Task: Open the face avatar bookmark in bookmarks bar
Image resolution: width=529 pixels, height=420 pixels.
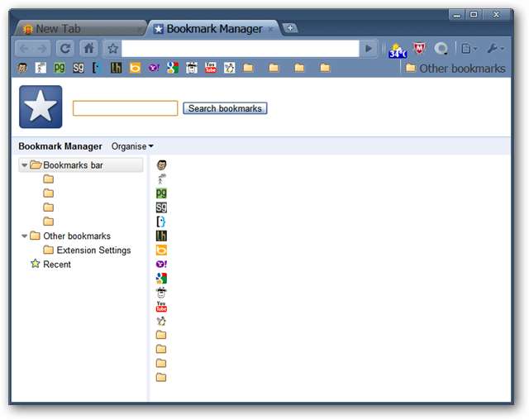Action: pyautogui.click(x=22, y=68)
